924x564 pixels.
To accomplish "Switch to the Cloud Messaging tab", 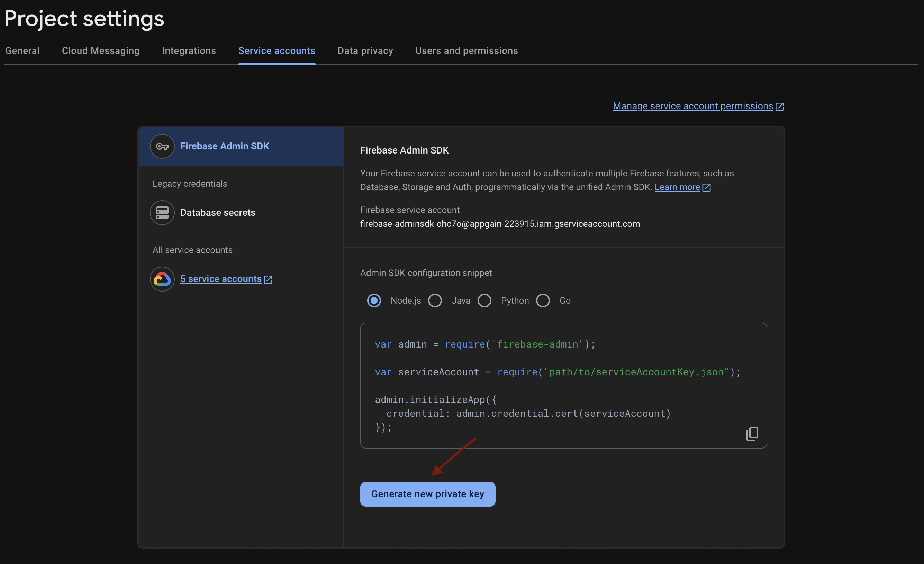I will click(x=100, y=50).
